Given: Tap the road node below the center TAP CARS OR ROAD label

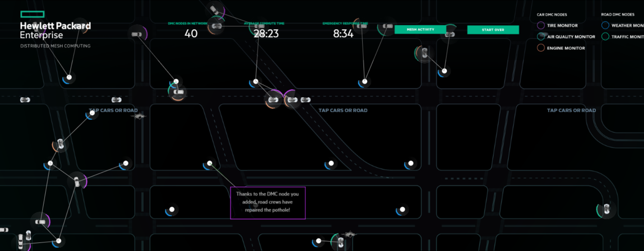Looking at the screenshot, I should (331, 163).
